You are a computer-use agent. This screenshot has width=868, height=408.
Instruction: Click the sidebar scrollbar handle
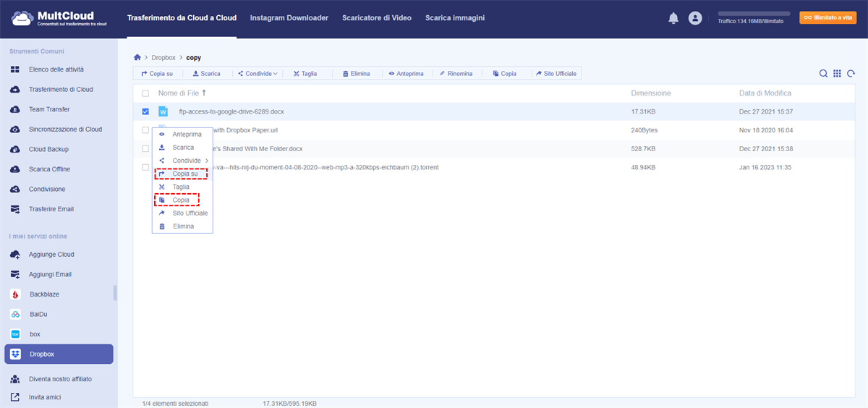[115, 293]
